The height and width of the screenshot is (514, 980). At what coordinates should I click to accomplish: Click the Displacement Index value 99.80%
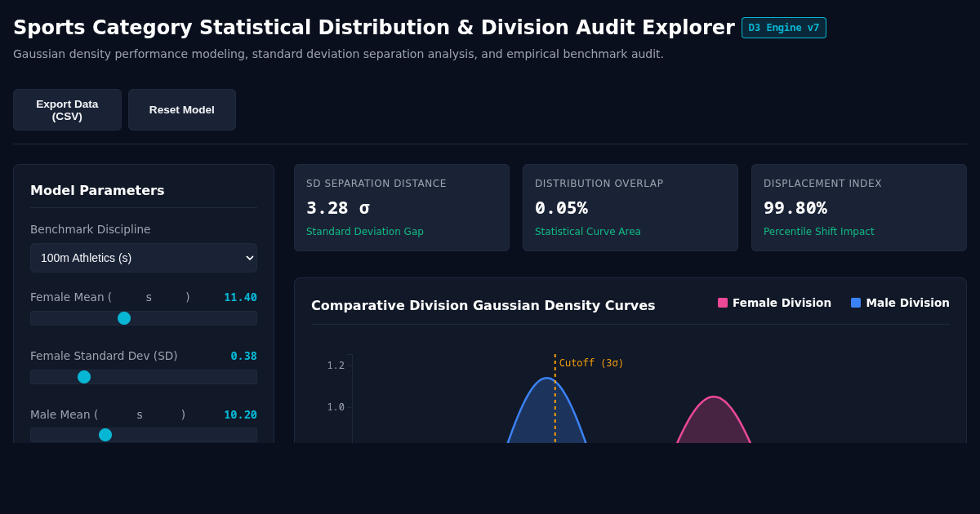(x=795, y=208)
